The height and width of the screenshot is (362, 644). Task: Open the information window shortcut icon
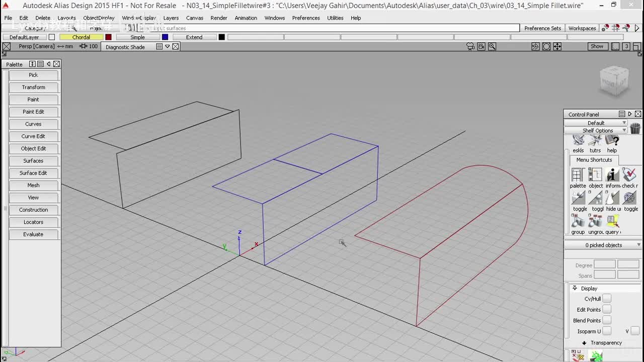click(x=612, y=175)
